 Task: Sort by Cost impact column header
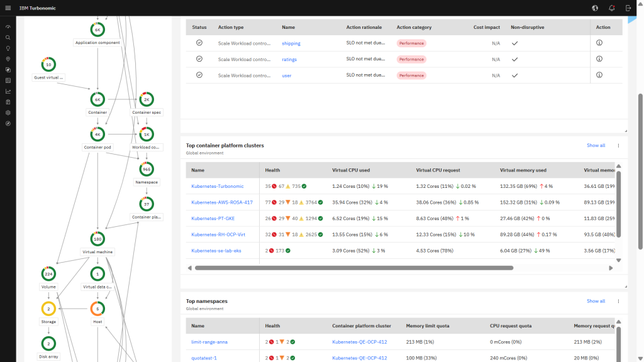486,27
